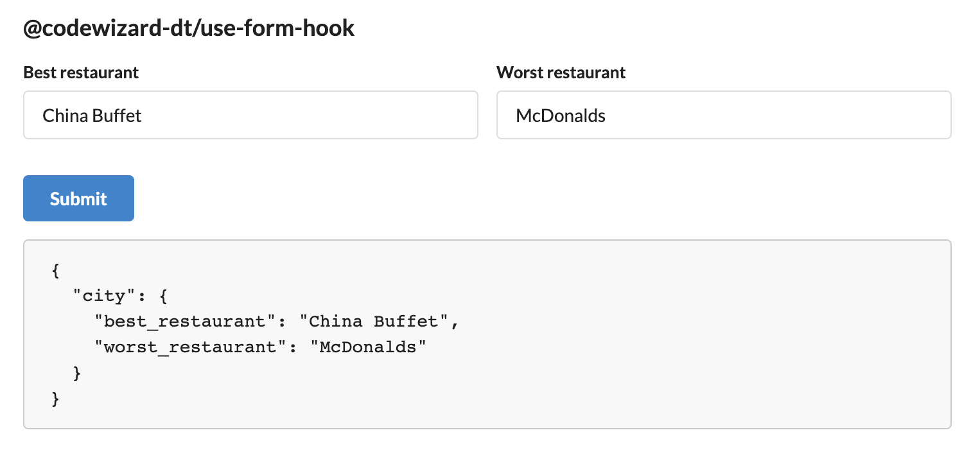Image resolution: width=980 pixels, height=462 pixels.
Task: Place cursor on "China Buffet" text in input
Action: pyautogui.click(x=92, y=116)
